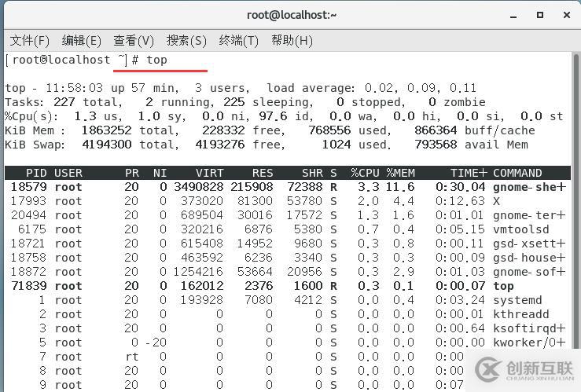Click the %CPU column header

365,173
